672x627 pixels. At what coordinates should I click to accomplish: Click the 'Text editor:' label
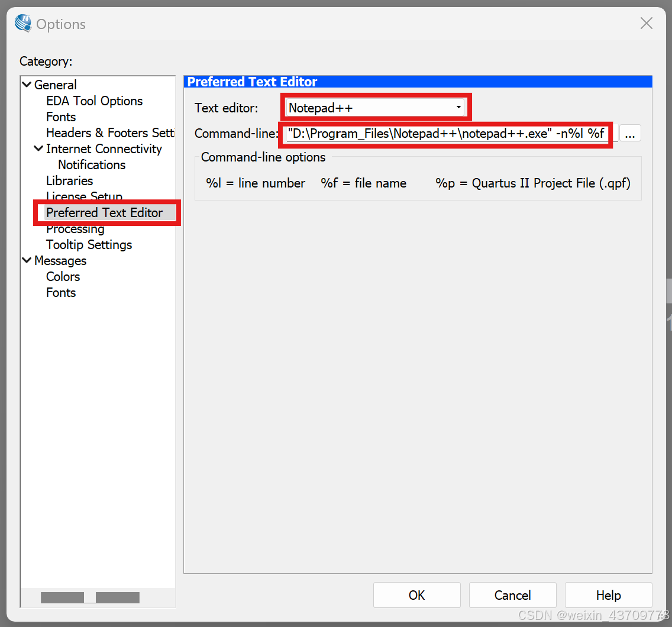point(227,108)
